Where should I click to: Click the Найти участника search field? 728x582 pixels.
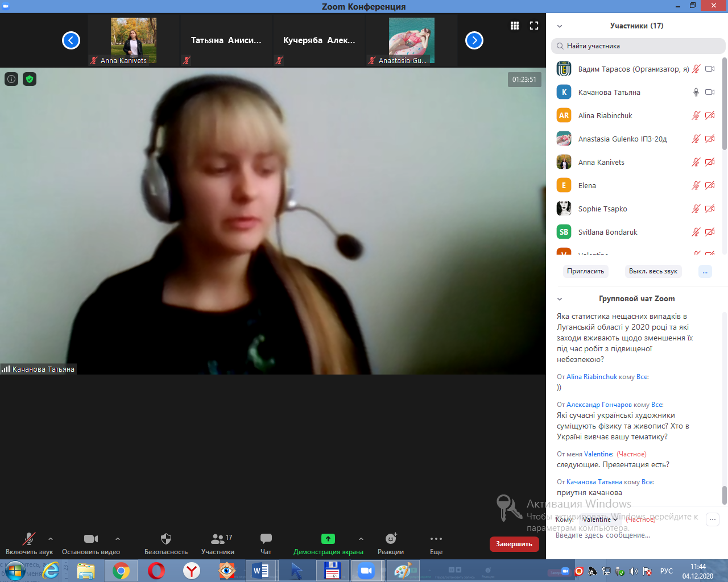click(638, 46)
